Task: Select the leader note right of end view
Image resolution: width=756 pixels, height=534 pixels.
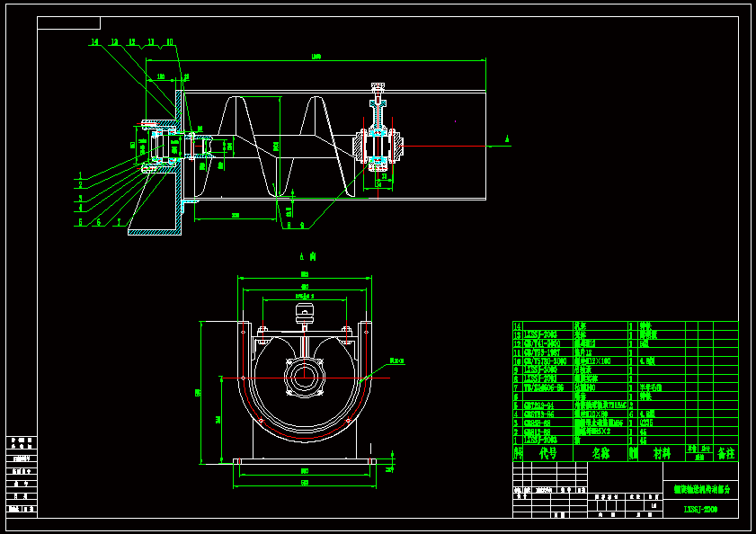Action: [x=396, y=360]
